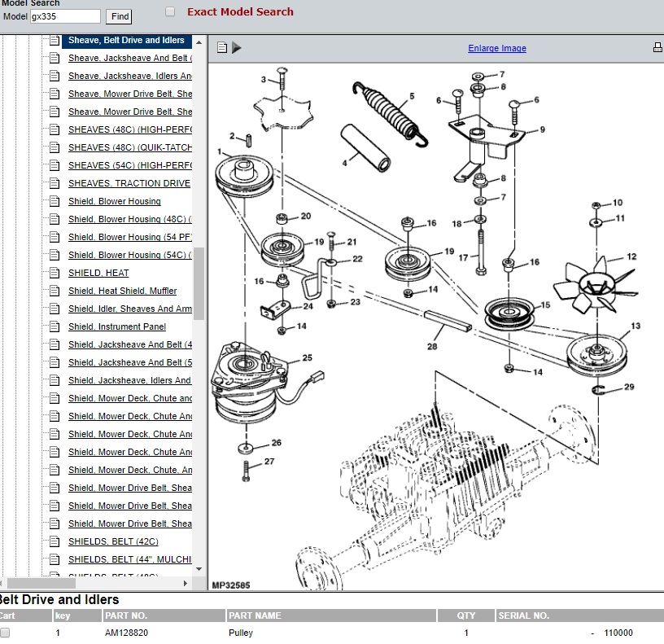Click the page icon next to Shield, Instrument Panel
The image size is (664, 644).
[x=55, y=326]
